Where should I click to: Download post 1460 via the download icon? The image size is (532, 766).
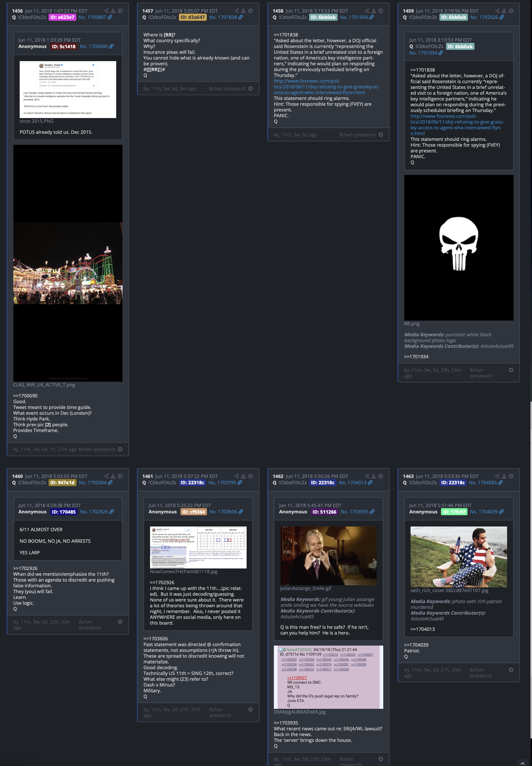113,476
